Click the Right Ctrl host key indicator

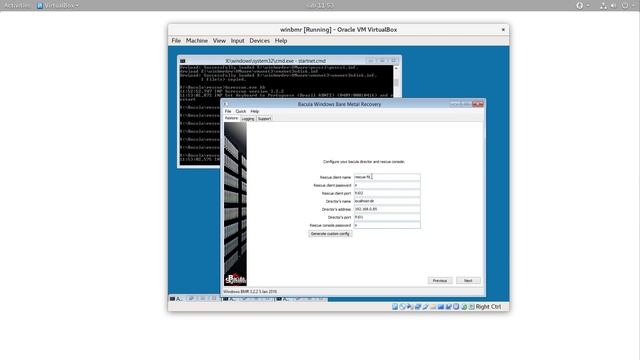[488, 307]
